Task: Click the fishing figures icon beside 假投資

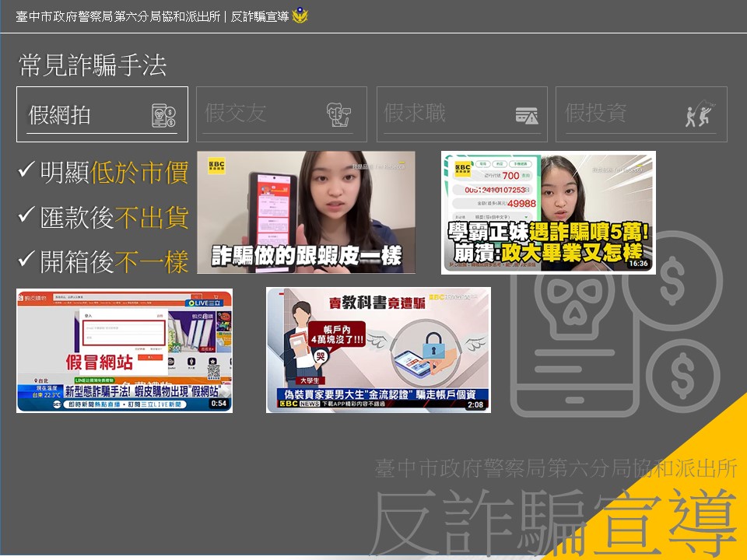Action: pyautogui.click(x=700, y=115)
